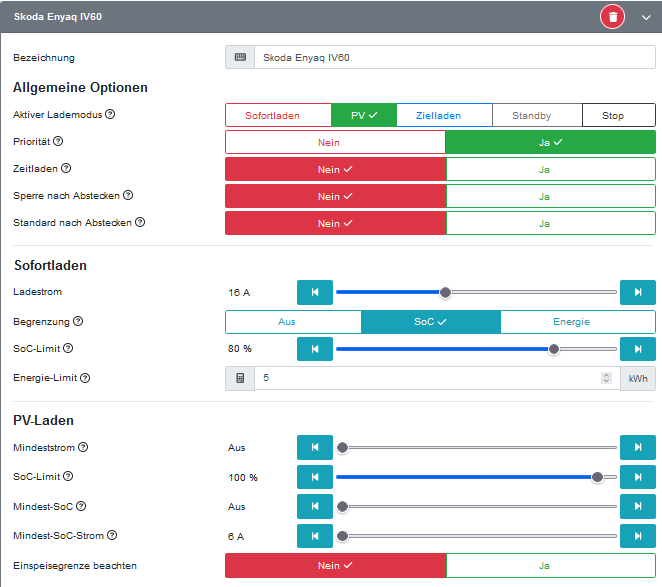This screenshot has height=587, width=662.
Task: Decrease Mindest-SoC with the left step button
Action: tap(314, 507)
